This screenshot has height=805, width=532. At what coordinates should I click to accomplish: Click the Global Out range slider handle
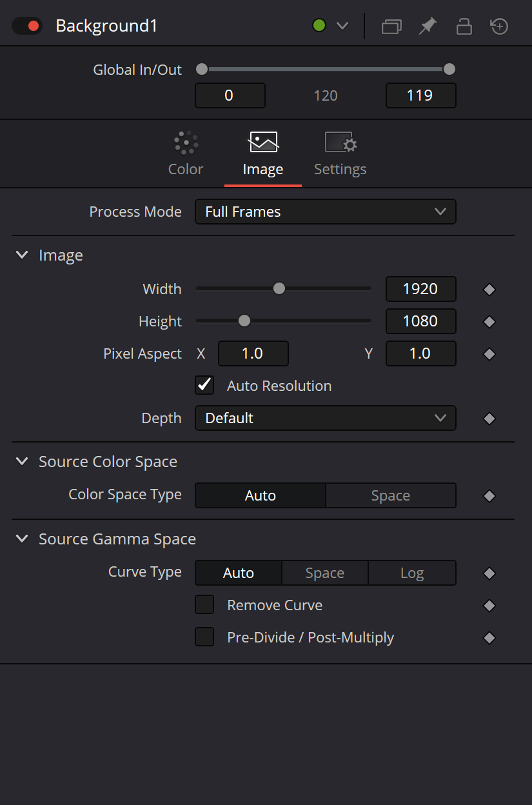[449, 69]
